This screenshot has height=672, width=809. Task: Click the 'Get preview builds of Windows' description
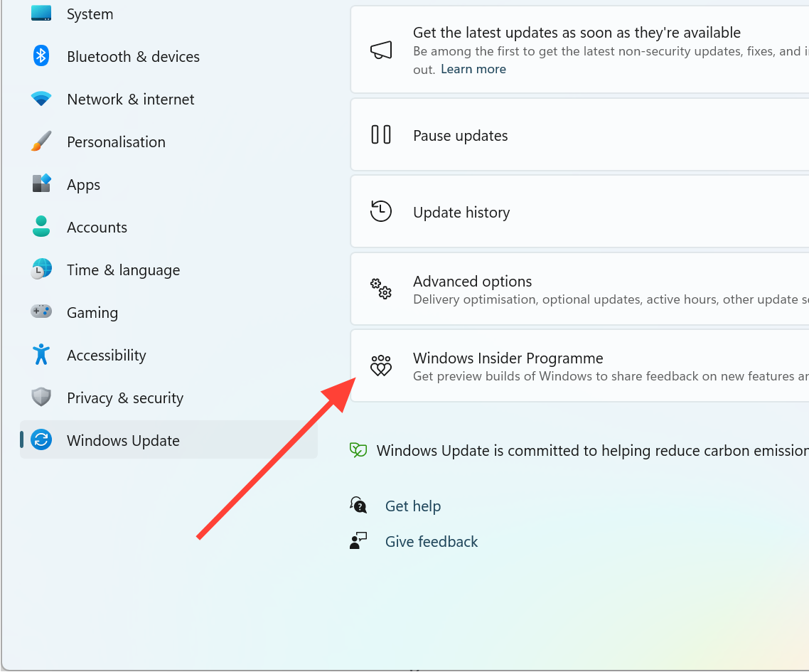(611, 376)
